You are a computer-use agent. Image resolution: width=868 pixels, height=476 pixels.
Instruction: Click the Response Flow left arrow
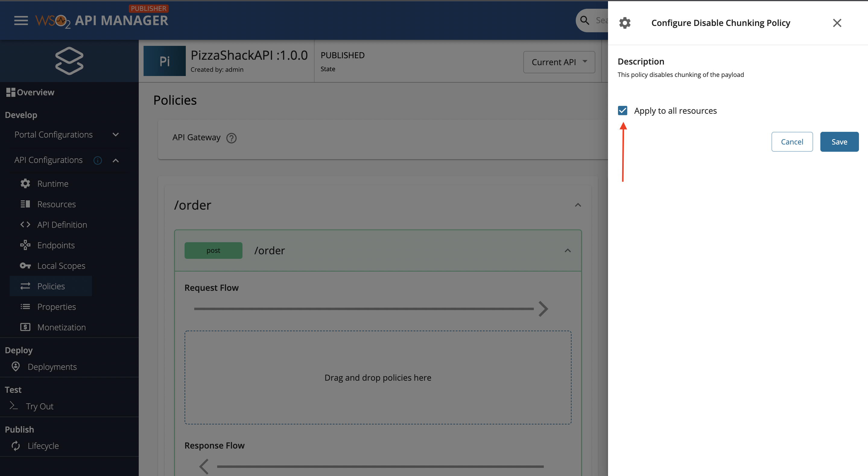[x=204, y=467]
